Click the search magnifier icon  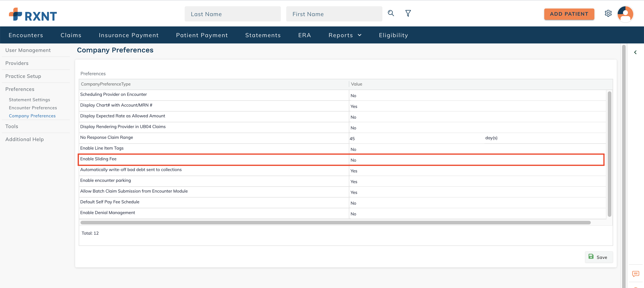[391, 13]
